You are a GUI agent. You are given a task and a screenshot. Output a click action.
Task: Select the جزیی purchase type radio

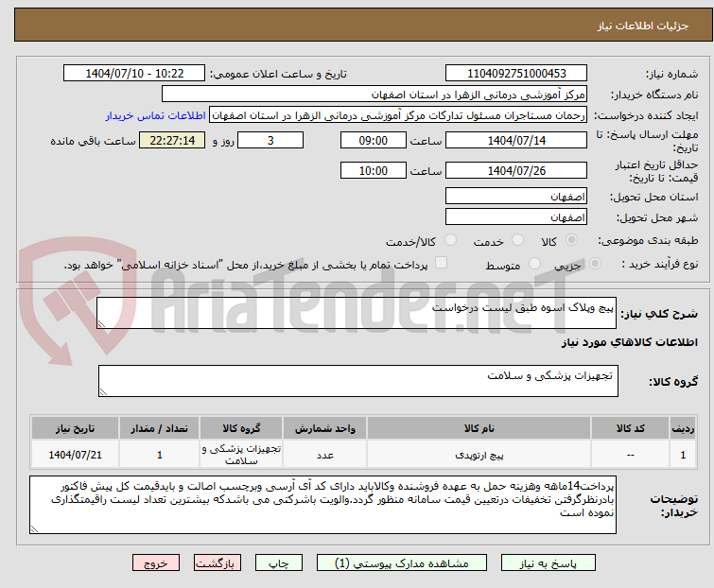595,263
